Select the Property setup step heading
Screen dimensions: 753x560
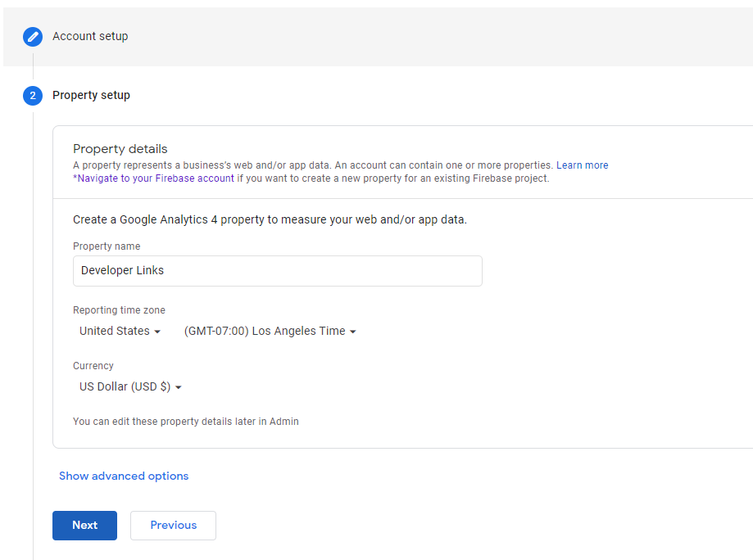pos(91,95)
